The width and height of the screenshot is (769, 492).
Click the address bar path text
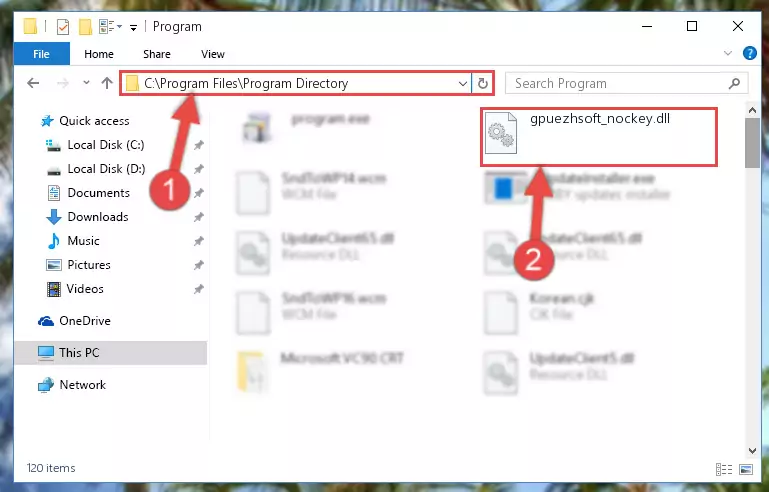[x=246, y=83]
